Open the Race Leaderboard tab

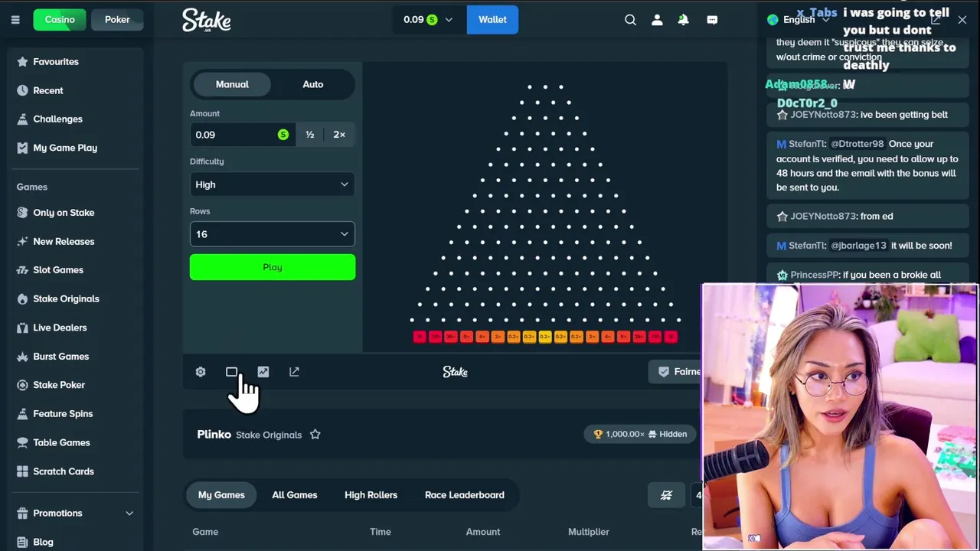[x=465, y=495]
